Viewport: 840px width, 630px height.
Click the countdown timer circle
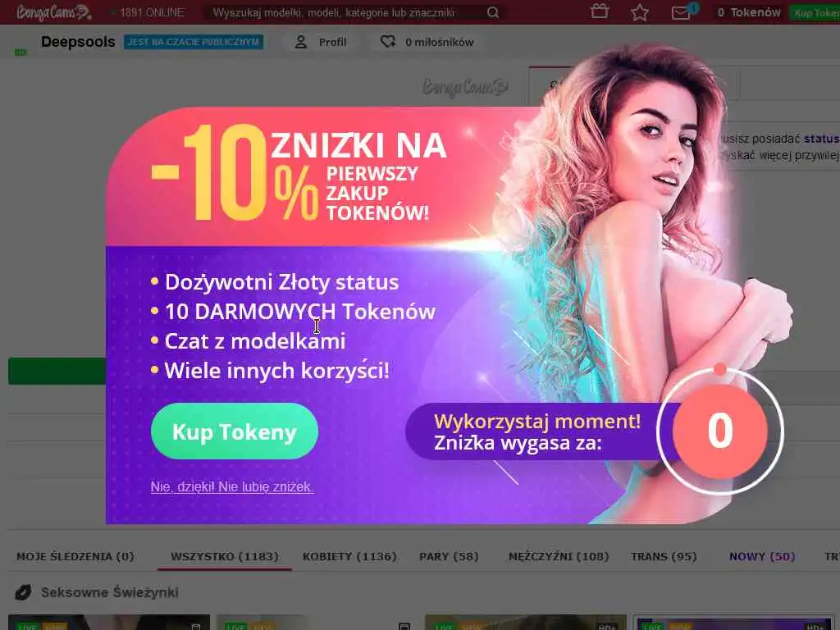pos(720,430)
